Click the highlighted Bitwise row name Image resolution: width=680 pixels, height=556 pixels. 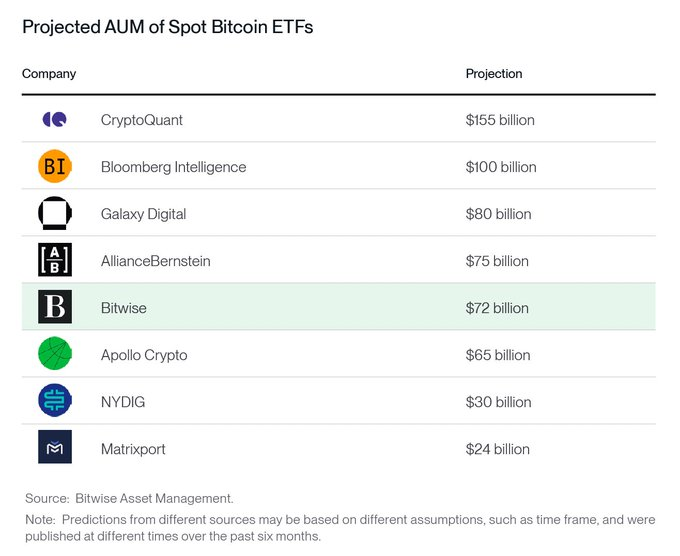pyautogui.click(x=124, y=308)
